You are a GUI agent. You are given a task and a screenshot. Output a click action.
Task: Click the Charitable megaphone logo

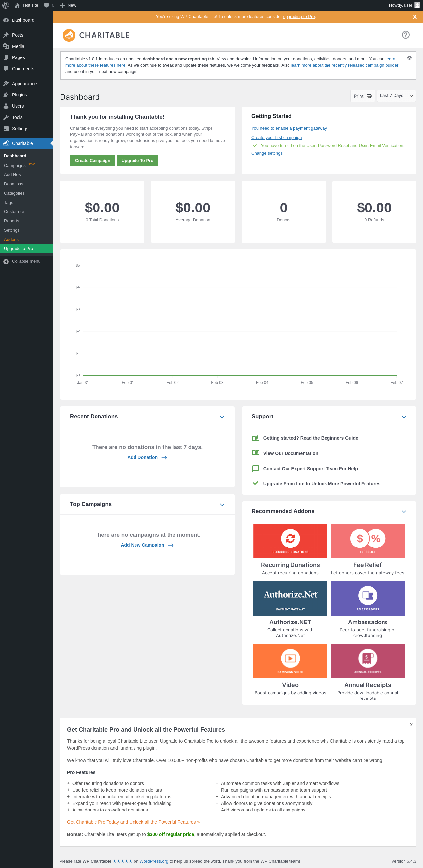point(69,35)
